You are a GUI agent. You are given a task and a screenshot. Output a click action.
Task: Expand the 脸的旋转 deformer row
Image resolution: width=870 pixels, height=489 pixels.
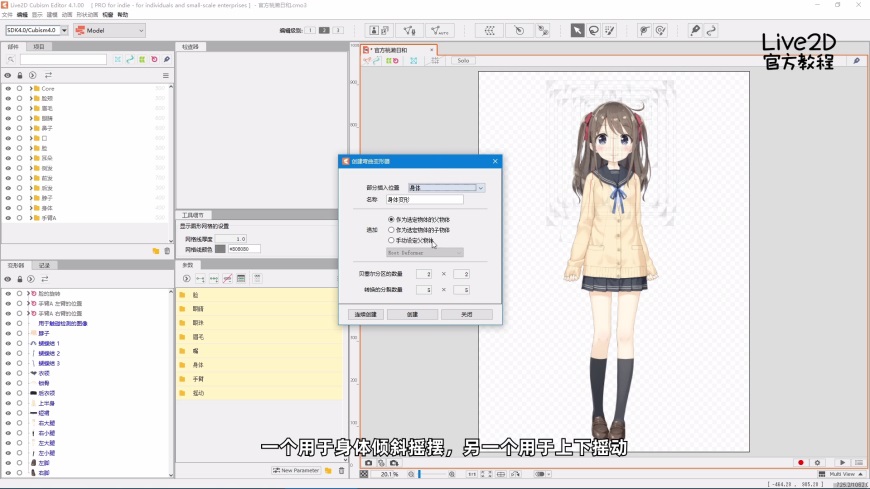pyautogui.click(x=28, y=294)
